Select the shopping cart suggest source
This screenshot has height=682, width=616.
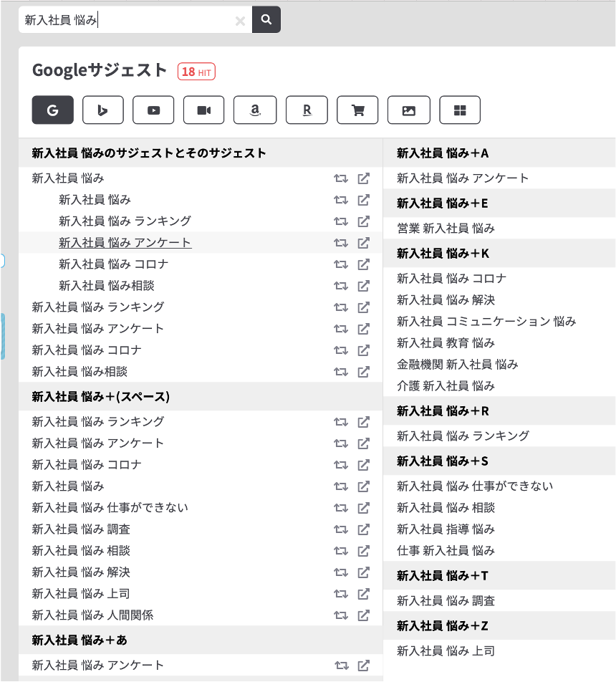click(x=357, y=110)
